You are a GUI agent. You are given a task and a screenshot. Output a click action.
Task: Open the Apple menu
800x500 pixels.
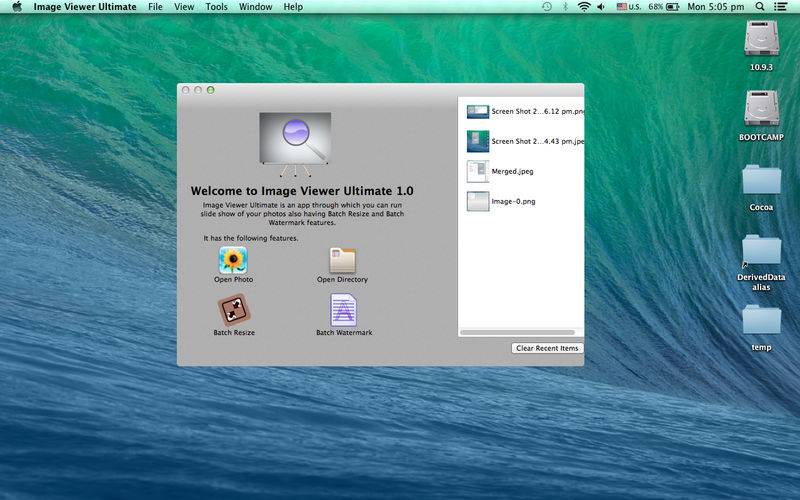click(17, 7)
